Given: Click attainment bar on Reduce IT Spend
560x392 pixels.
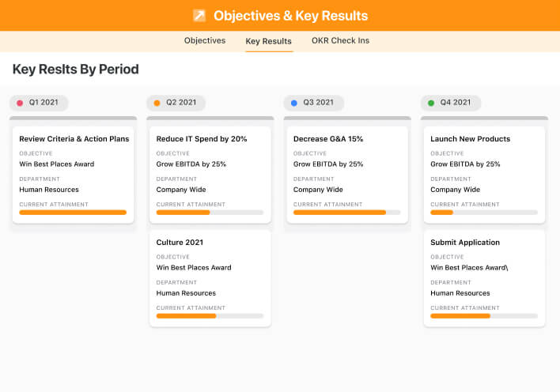Looking at the screenshot, I should [210, 212].
